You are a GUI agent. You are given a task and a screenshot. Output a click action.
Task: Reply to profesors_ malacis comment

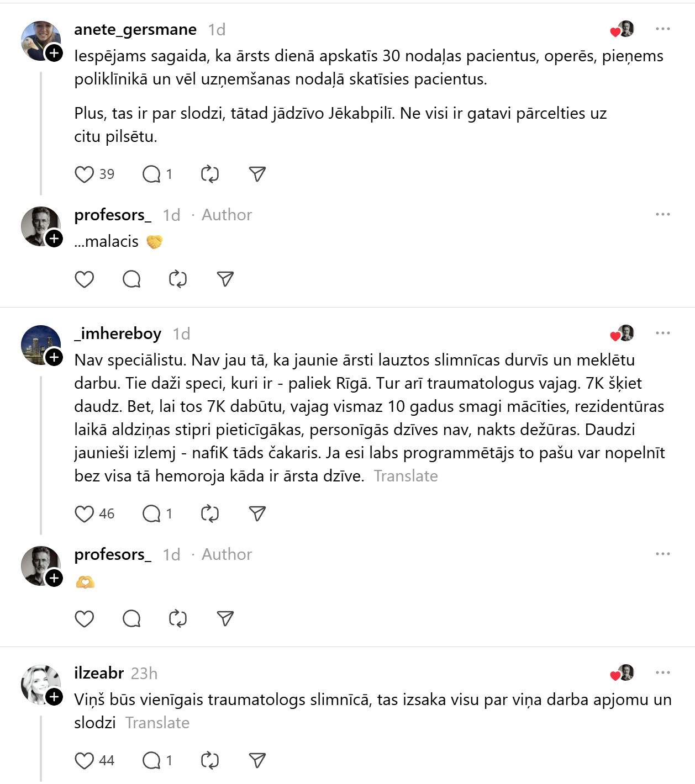click(131, 279)
